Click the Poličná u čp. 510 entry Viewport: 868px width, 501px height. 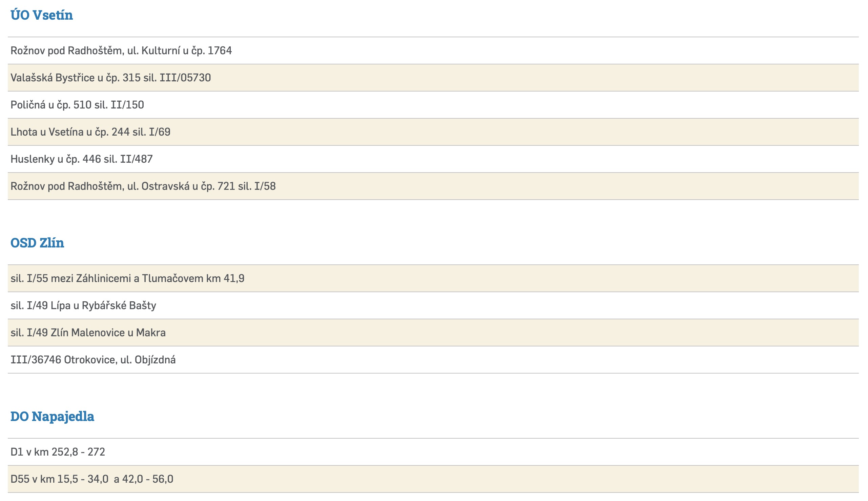pos(77,105)
